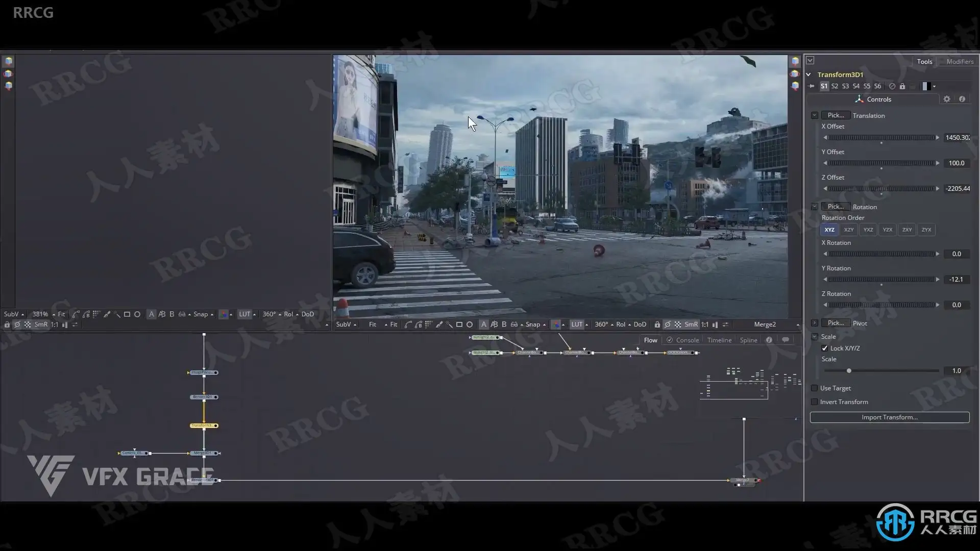Expand the Pivot section
The height and width of the screenshot is (551, 980).
tap(815, 323)
